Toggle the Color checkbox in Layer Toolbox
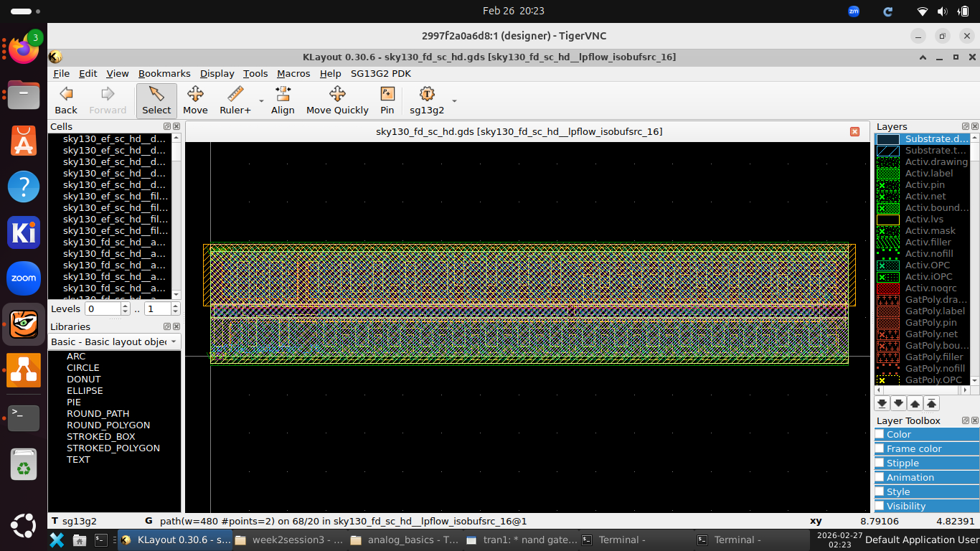The width and height of the screenshot is (980, 551). point(880,434)
